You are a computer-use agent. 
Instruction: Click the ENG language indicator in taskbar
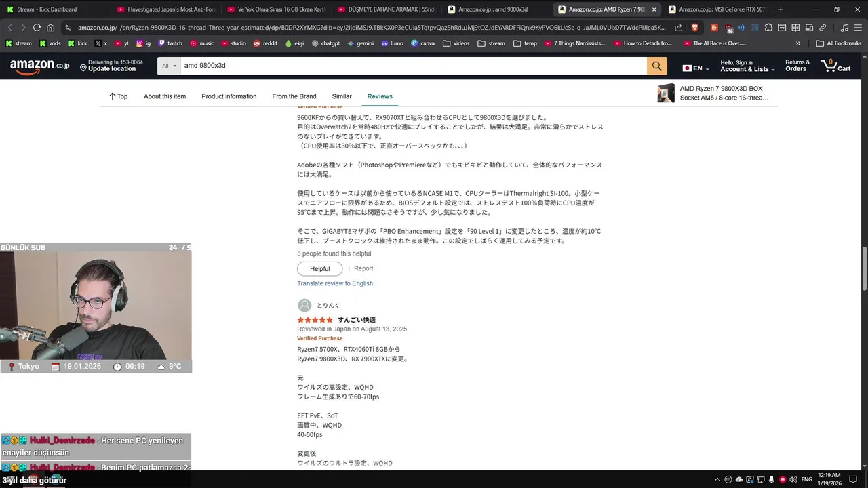click(x=806, y=479)
